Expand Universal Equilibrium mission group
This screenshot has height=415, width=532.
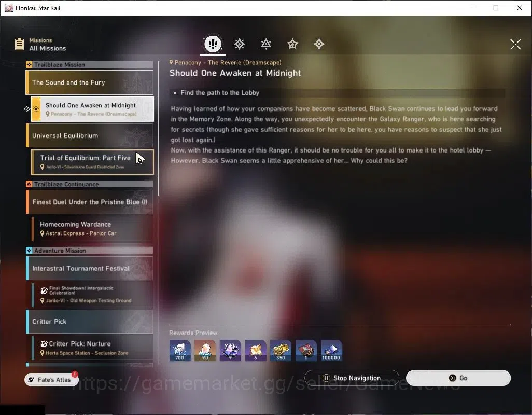tap(90, 135)
